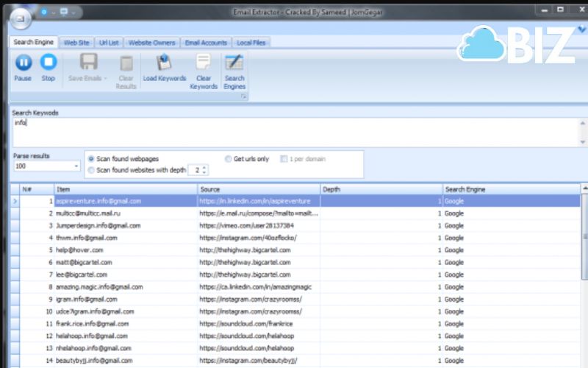Screen dimensions: 588x368
Task: Open the Web Site tab
Action: (76, 43)
